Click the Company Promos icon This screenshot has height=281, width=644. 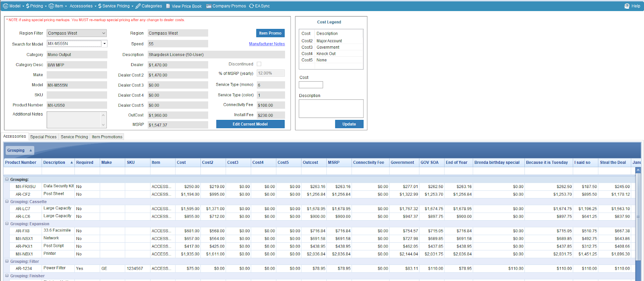click(209, 6)
